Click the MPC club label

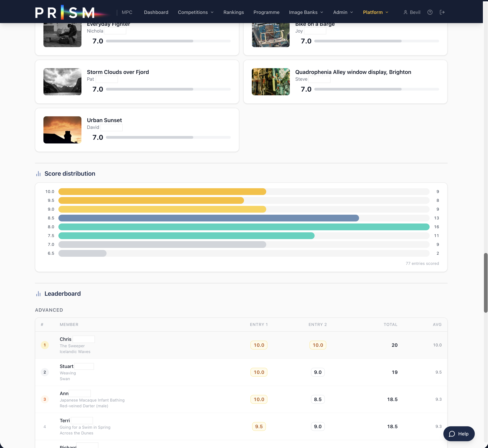[x=127, y=12]
